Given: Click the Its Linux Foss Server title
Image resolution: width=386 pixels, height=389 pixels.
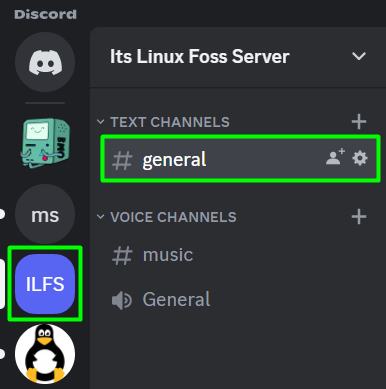Looking at the screenshot, I should [200, 56].
